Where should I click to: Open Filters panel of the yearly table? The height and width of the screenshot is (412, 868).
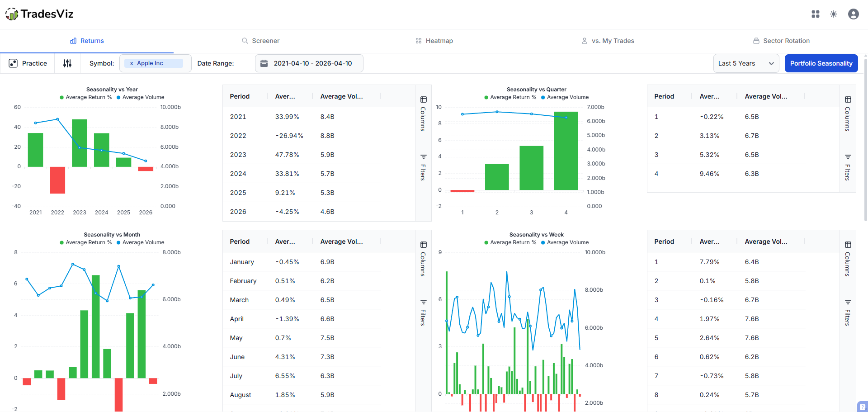pos(423,167)
